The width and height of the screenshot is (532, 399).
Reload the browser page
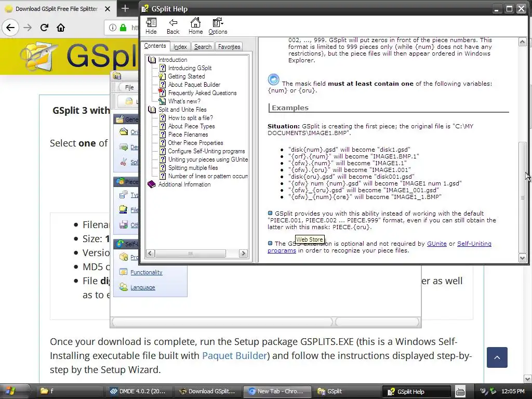coord(44,28)
